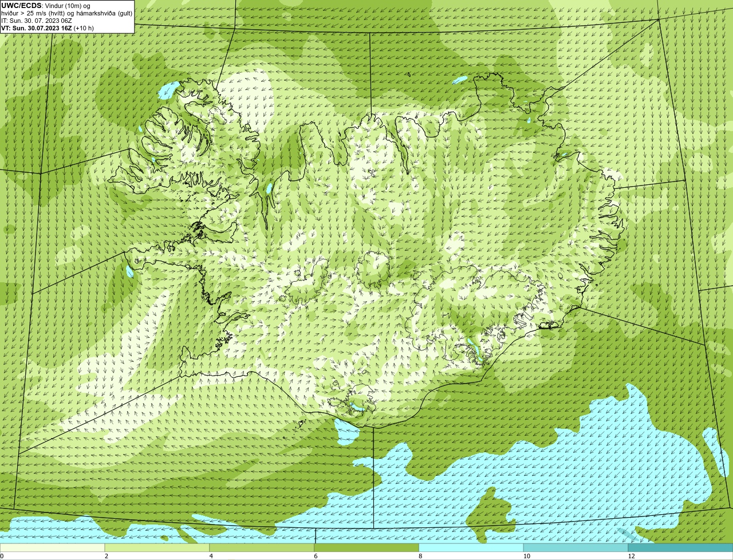Click the legend scale label '2'
The image size is (733, 560).
[x=107, y=556]
